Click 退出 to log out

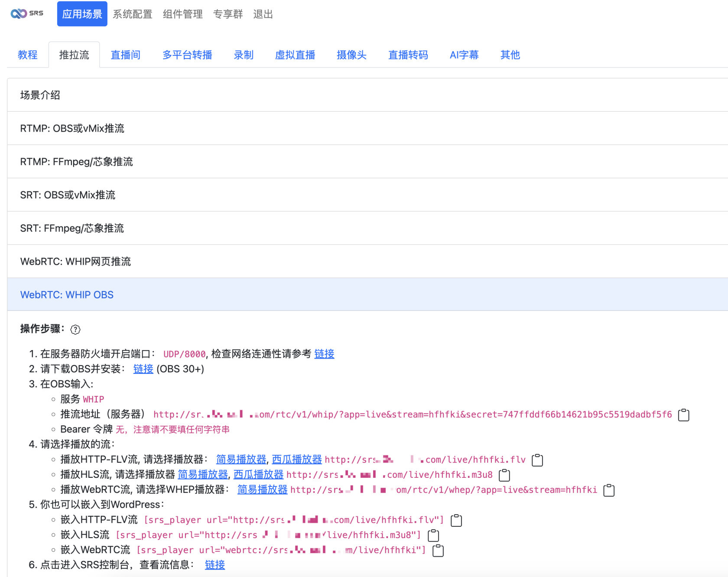click(x=263, y=14)
